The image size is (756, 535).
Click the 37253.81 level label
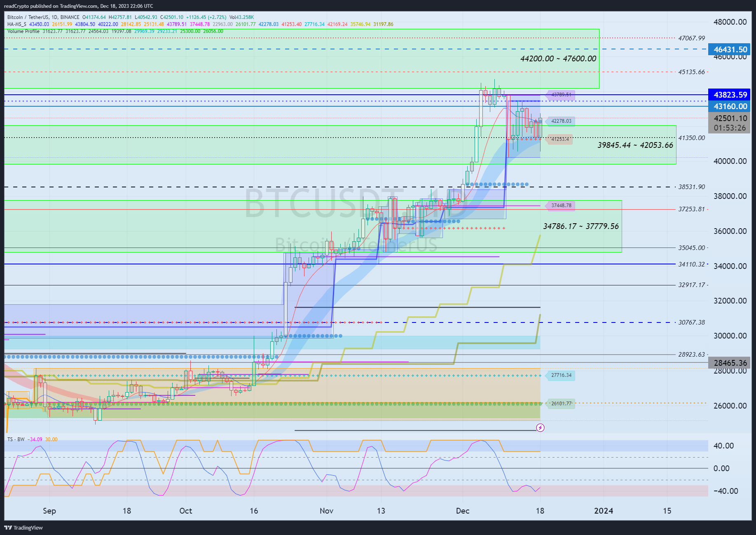tap(692, 209)
